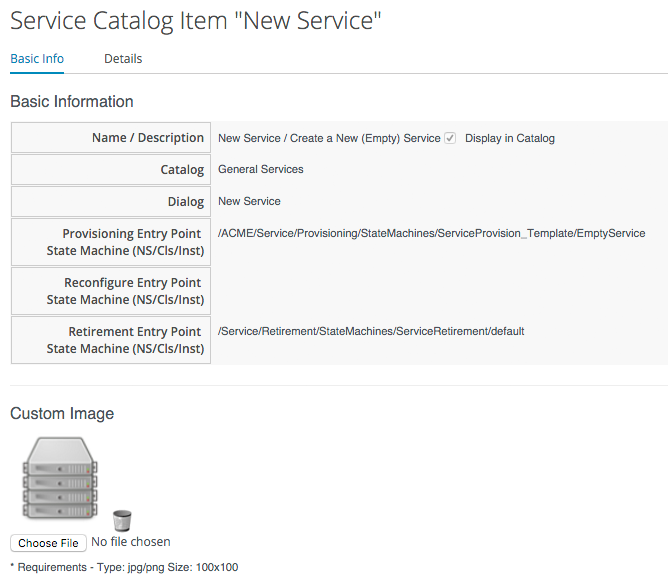Click the 'General Services' catalog value

(261, 169)
